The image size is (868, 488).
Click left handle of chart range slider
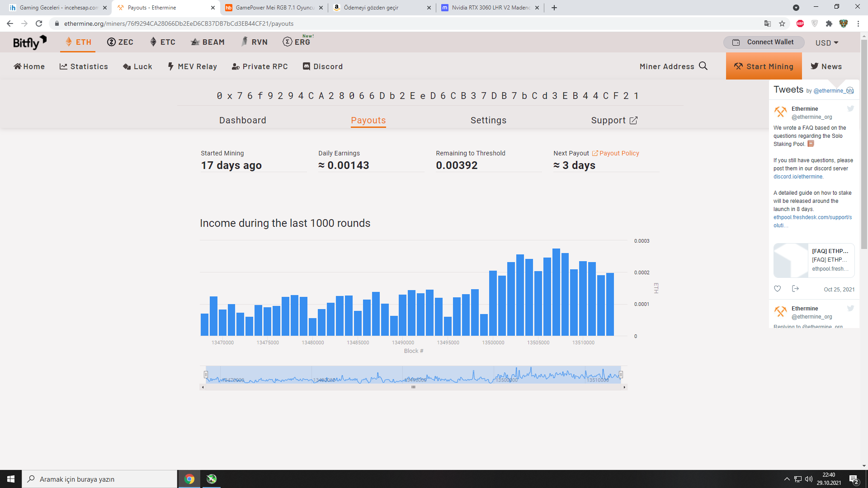(206, 375)
